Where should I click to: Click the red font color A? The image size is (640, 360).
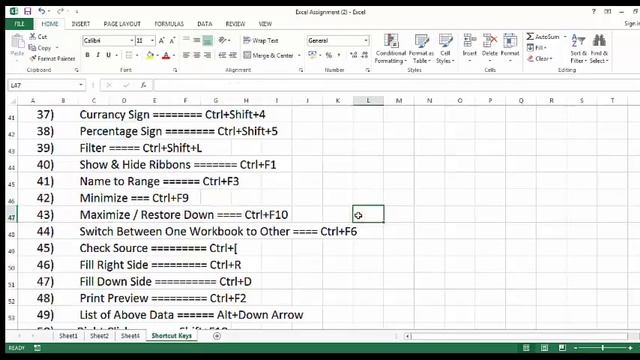[x=166, y=55]
